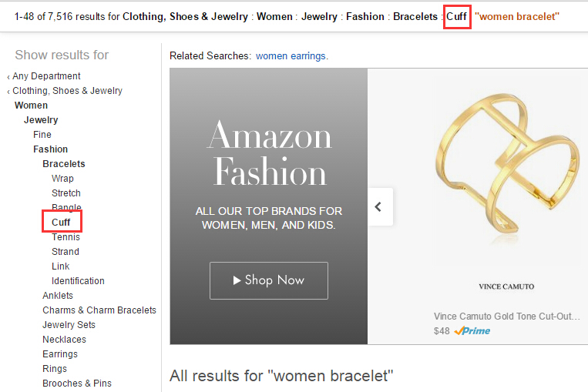This screenshot has height=392, width=588.
Task: Open the Anklets category
Action: (58, 295)
